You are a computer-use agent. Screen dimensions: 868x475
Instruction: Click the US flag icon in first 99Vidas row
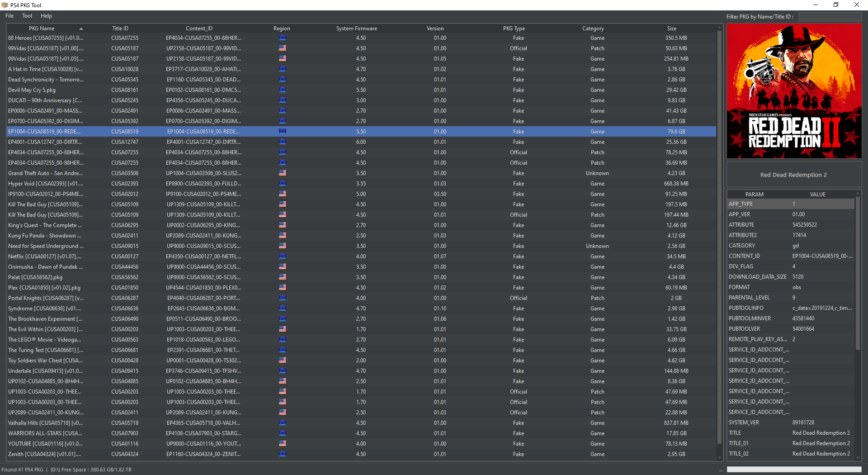(283, 48)
